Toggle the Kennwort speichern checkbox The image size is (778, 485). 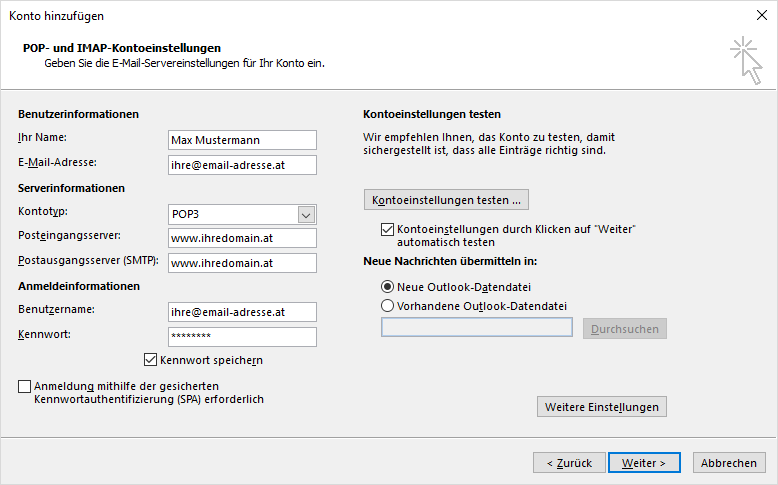(150, 359)
